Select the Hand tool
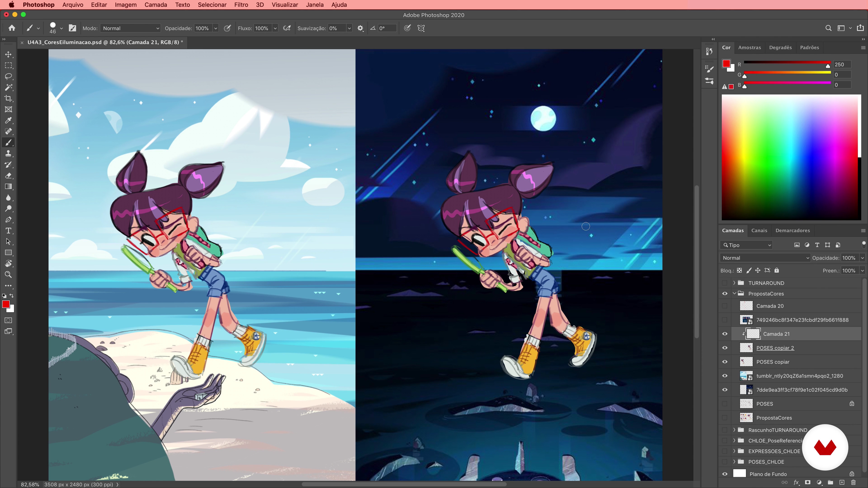868x488 pixels. pyautogui.click(x=8, y=264)
